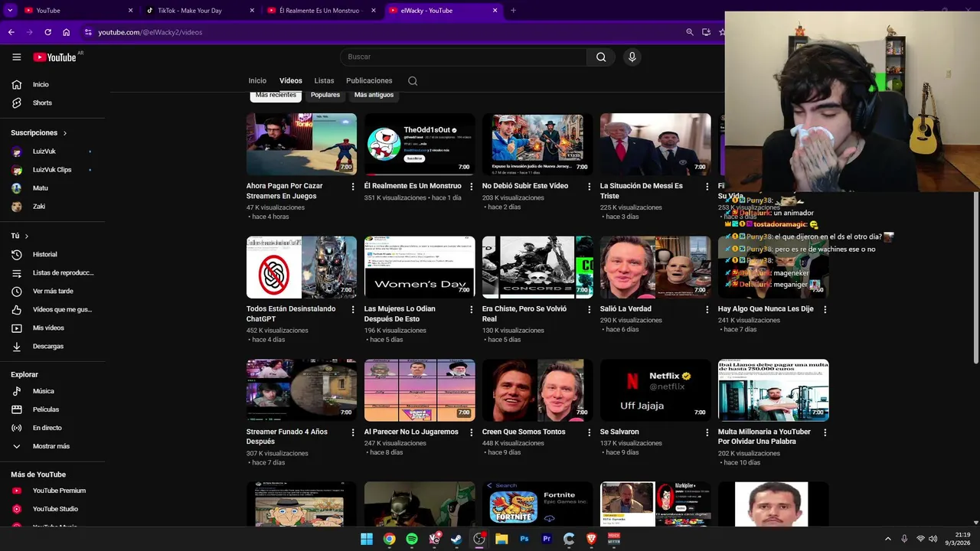Open Películas under Explorar
The height and width of the screenshot is (551, 980).
click(53, 409)
